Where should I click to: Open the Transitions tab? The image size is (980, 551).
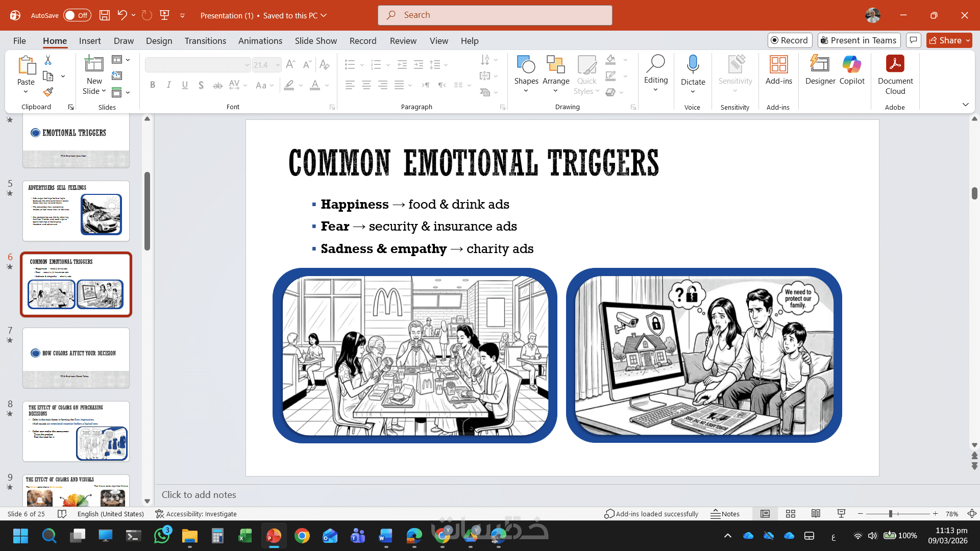[x=205, y=41]
